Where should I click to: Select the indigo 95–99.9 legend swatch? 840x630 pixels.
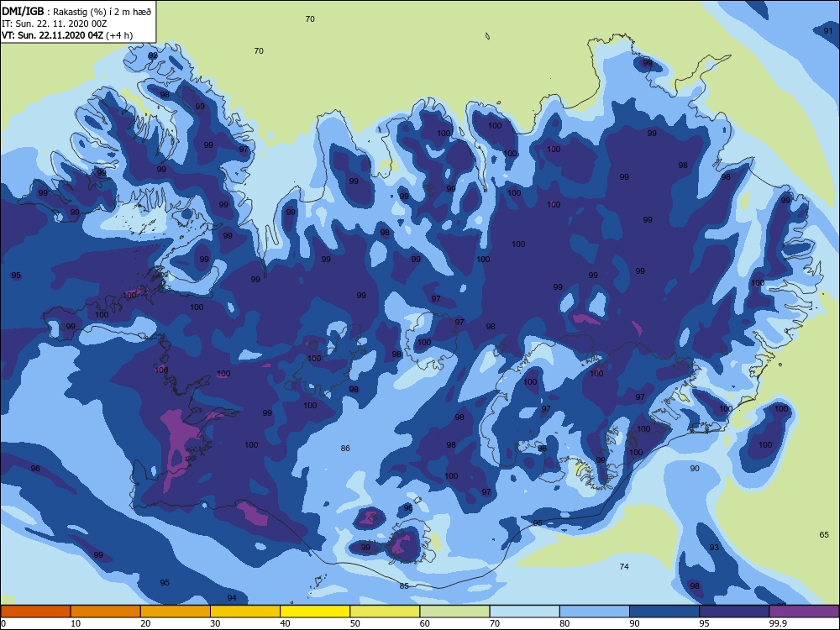[x=734, y=612]
